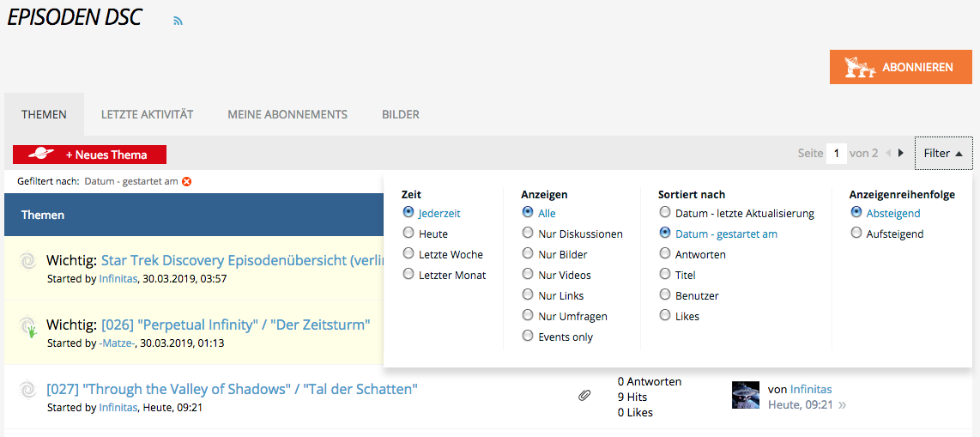The image size is (980, 437).
Task: Open the "Through the Valley of Shadows" thread
Action: [x=232, y=389]
